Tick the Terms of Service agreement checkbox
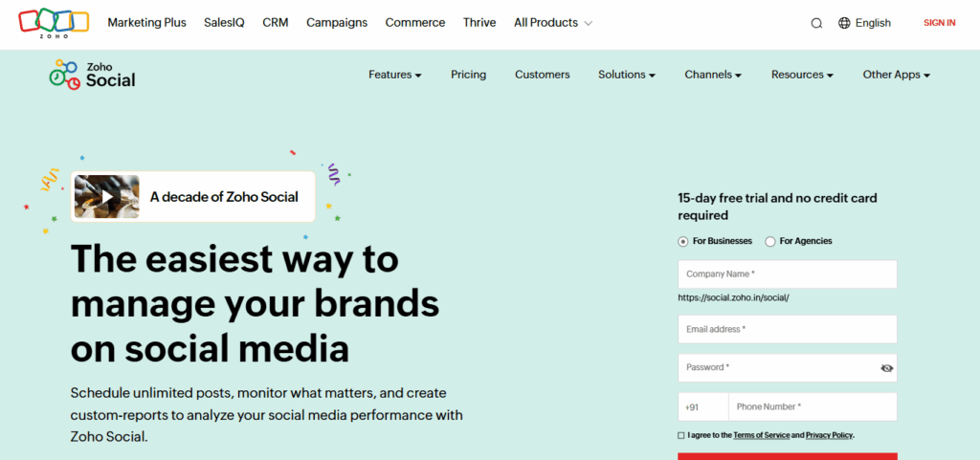 pyautogui.click(x=681, y=435)
